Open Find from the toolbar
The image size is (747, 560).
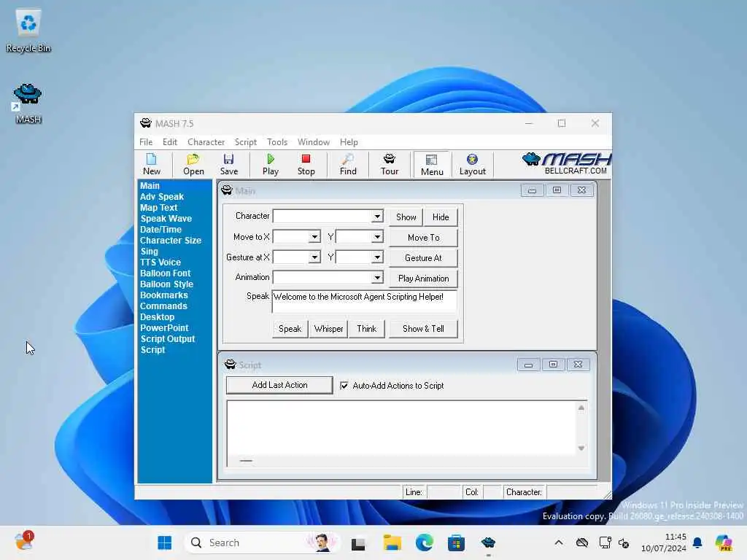coord(348,164)
